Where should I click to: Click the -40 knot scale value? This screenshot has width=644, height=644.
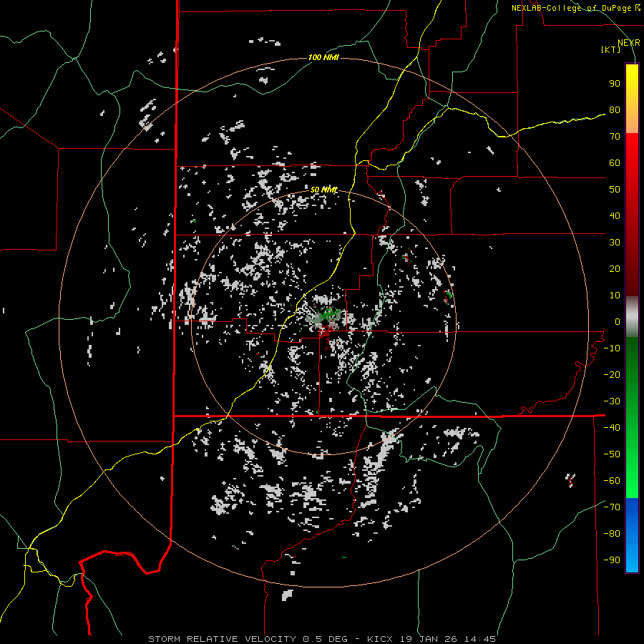(x=612, y=428)
